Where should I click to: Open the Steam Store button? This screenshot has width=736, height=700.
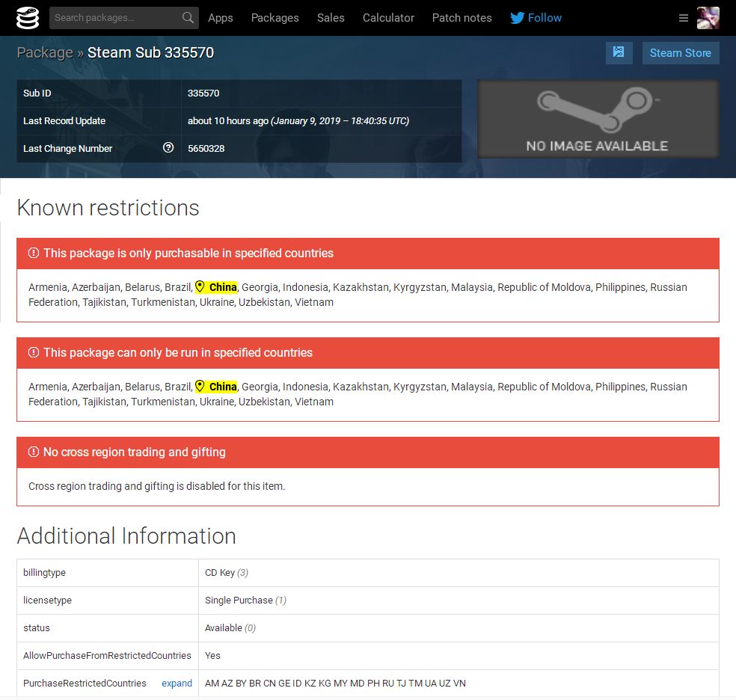click(681, 52)
